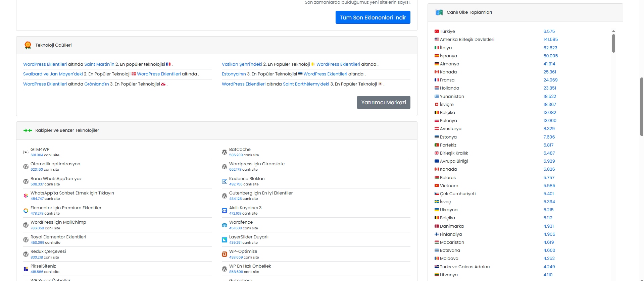Click the 786.058 count under WordPress için MailChimp
Image resolution: width=644 pixels, height=281 pixels.
point(37,228)
